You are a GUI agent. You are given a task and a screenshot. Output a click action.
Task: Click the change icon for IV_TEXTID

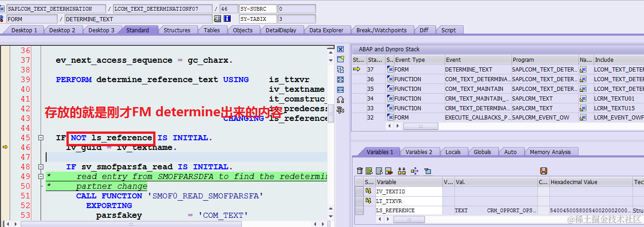coord(368,191)
